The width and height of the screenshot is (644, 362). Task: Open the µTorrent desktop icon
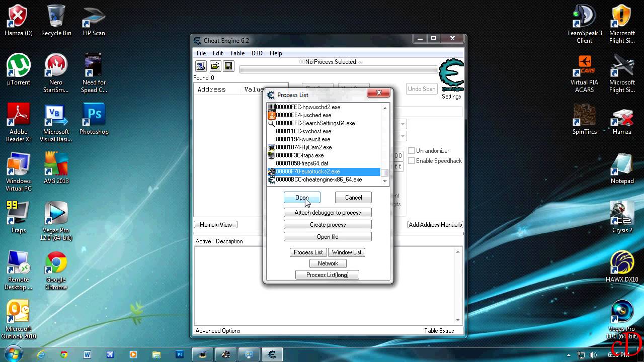point(19,70)
